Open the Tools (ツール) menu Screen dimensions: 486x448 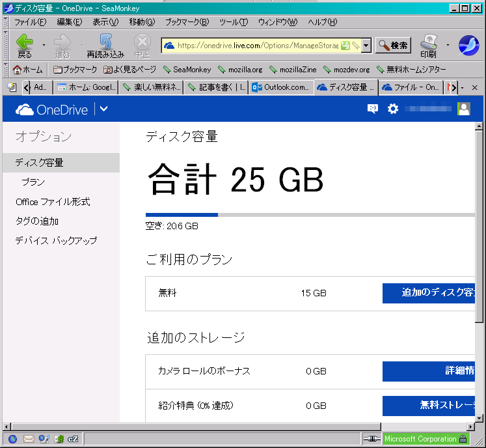(234, 22)
